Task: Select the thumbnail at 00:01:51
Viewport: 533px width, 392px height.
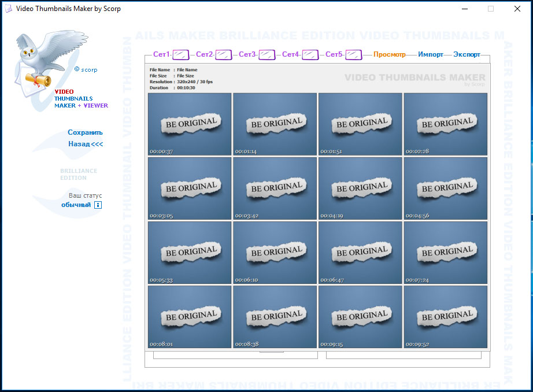Action: click(x=360, y=124)
